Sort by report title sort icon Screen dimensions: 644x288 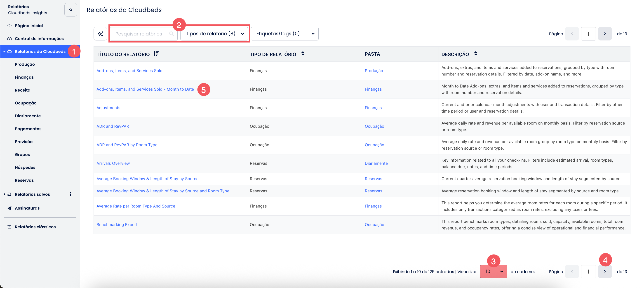(x=156, y=54)
